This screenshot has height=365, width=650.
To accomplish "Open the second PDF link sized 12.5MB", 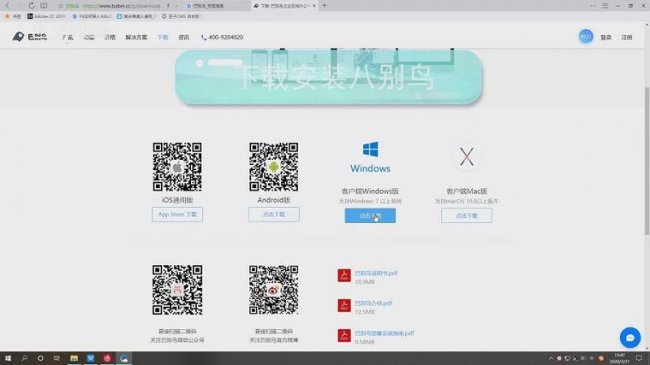I will coord(374,303).
